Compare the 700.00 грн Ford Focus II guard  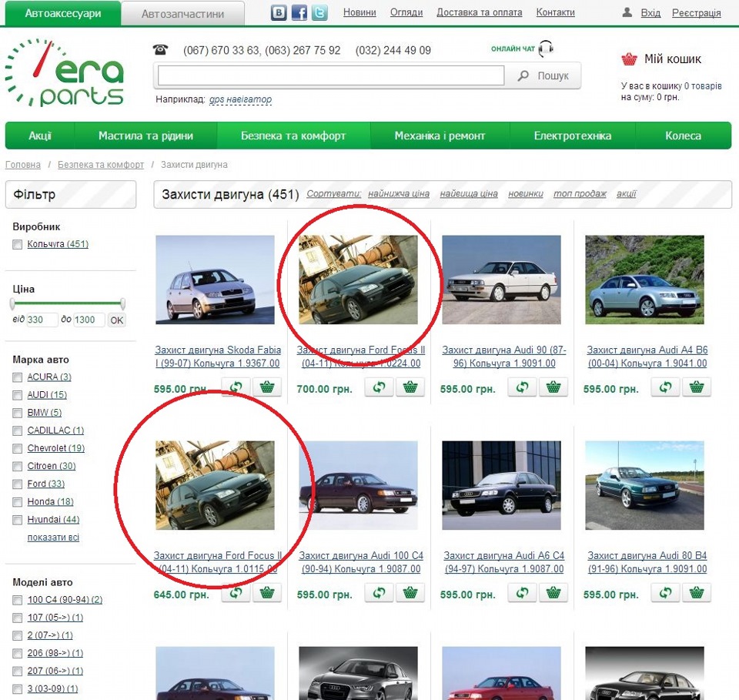tap(379, 387)
